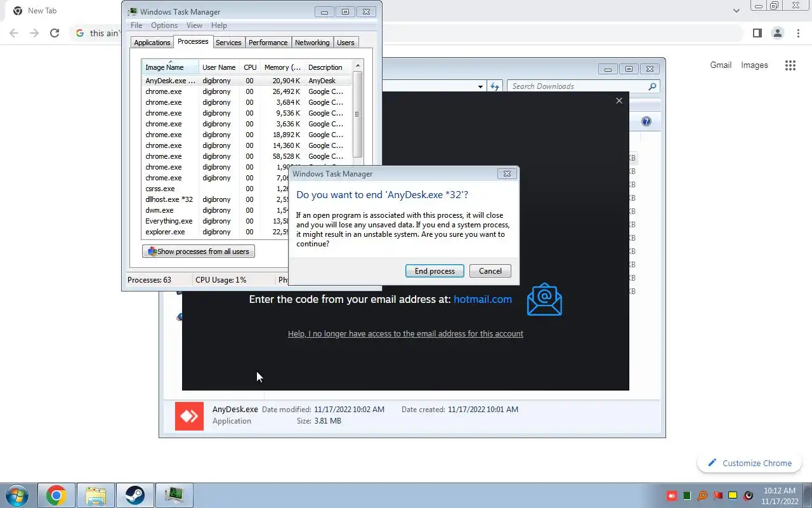Screen dimensions: 812x508
Task: Sort processes by Description column
Action: tap(328, 67)
